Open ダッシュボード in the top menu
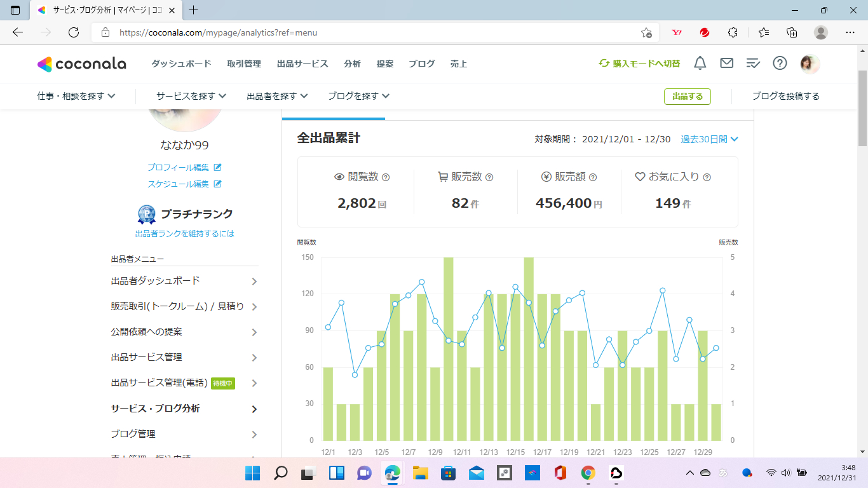The width and height of the screenshot is (868, 488). tap(181, 64)
